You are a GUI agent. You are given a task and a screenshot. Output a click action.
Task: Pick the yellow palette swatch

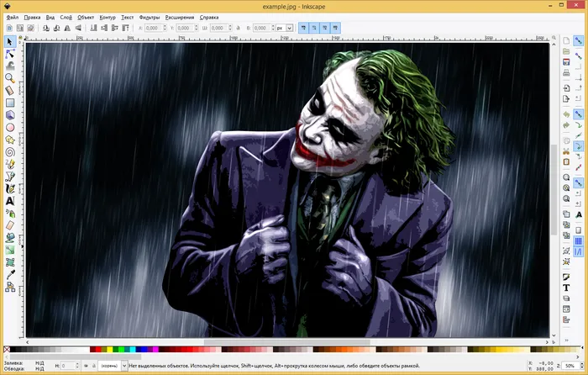[x=109, y=350]
